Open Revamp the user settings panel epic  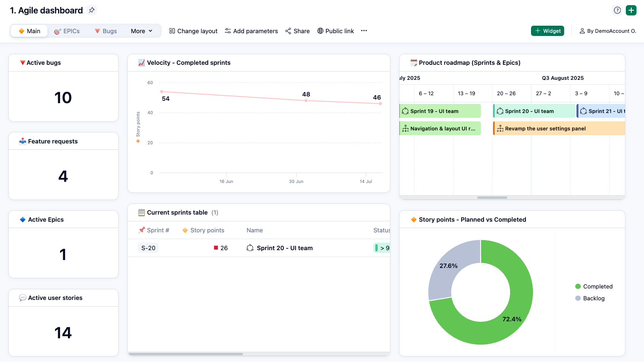tap(559, 128)
